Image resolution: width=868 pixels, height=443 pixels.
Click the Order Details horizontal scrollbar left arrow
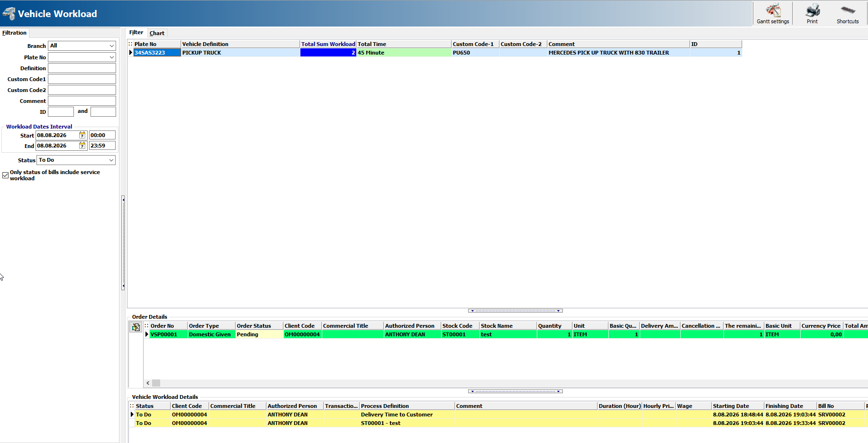(148, 383)
